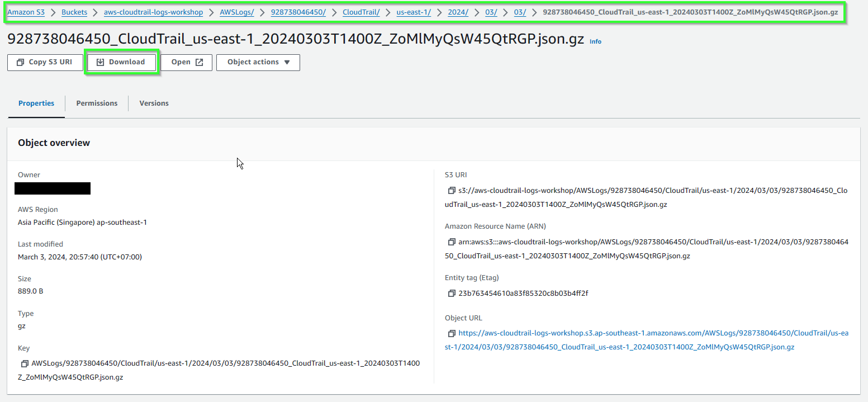
Task: Copy the object Key icon
Action: [25, 363]
